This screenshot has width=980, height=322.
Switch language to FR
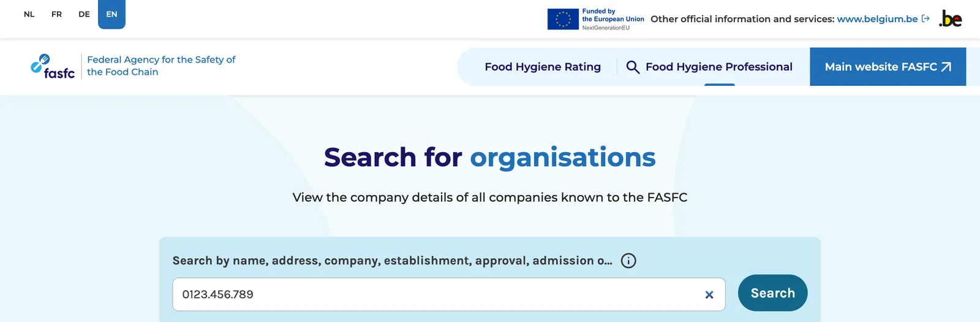pyautogui.click(x=56, y=14)
